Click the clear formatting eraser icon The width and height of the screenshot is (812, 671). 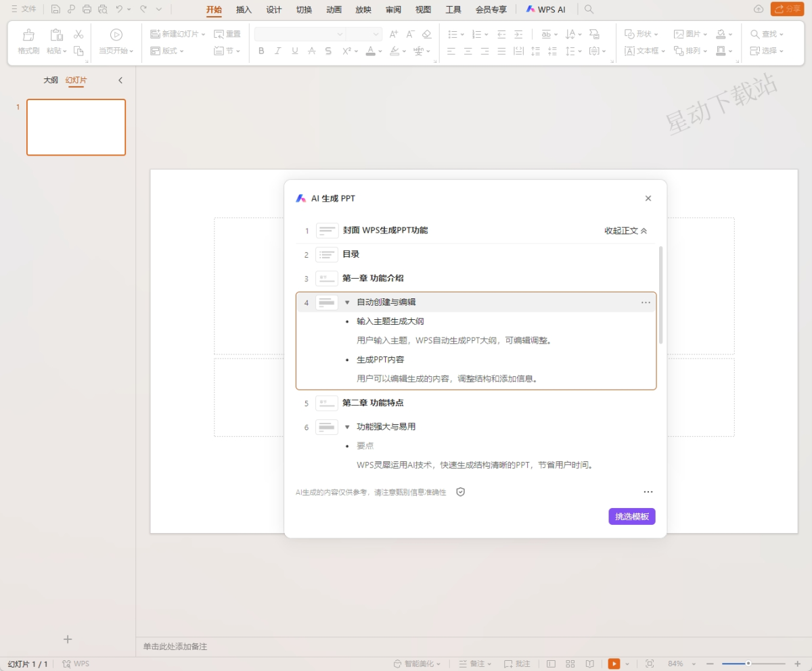pyautogui.click(x=426, y=34)
